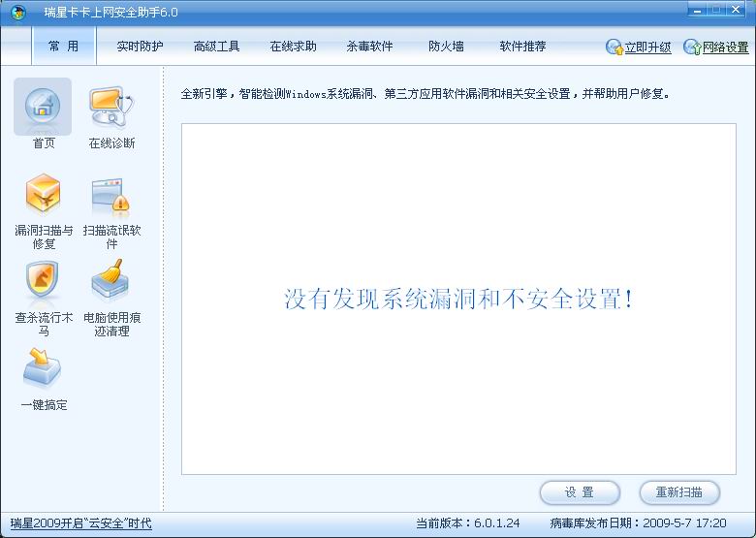
Task: Click the 电脑使用痕迹清理 label text
Action: point(111,324)
